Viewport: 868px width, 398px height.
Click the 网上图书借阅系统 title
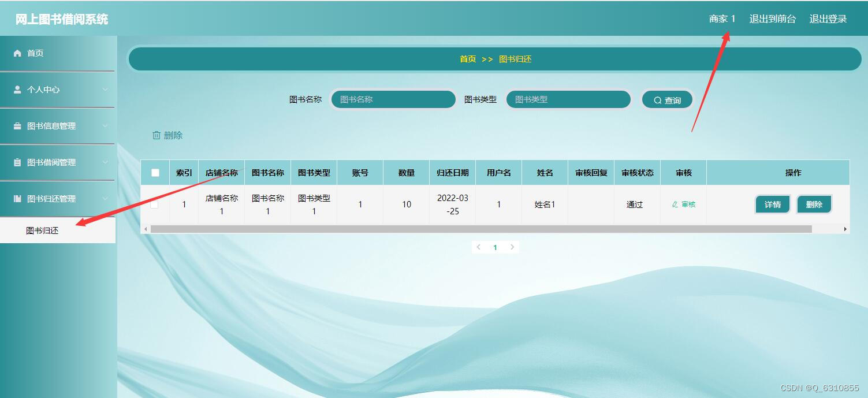[62, 19]
